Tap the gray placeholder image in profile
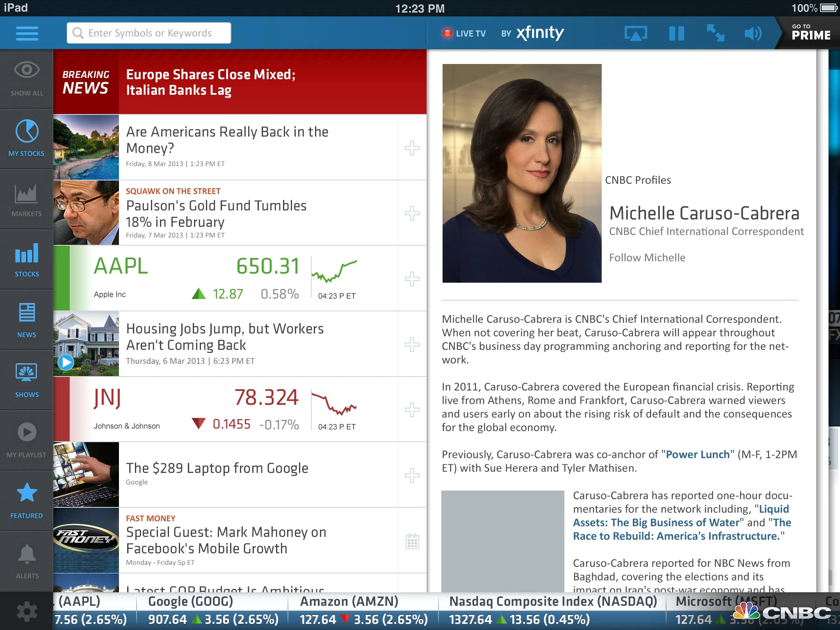 503,541
